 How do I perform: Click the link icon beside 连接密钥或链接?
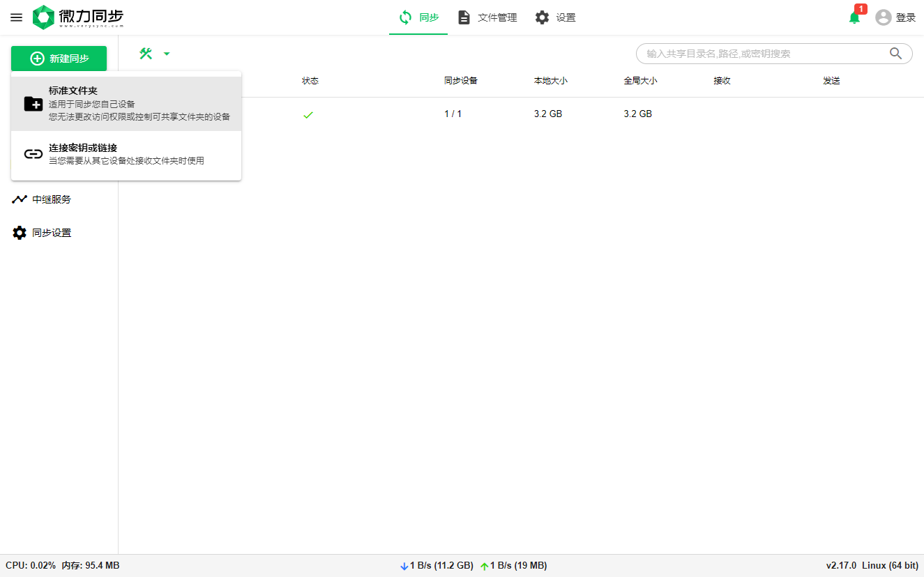click(33, 154)
